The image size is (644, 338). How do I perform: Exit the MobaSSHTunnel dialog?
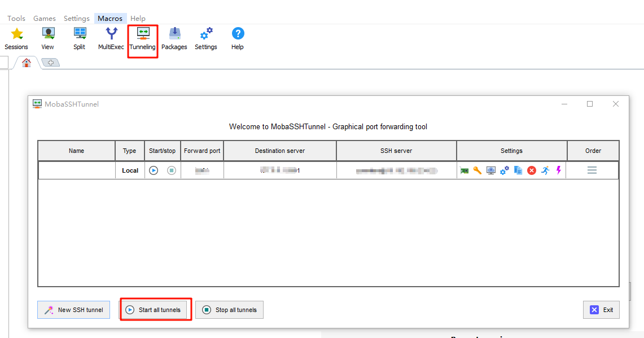[601, 310]
